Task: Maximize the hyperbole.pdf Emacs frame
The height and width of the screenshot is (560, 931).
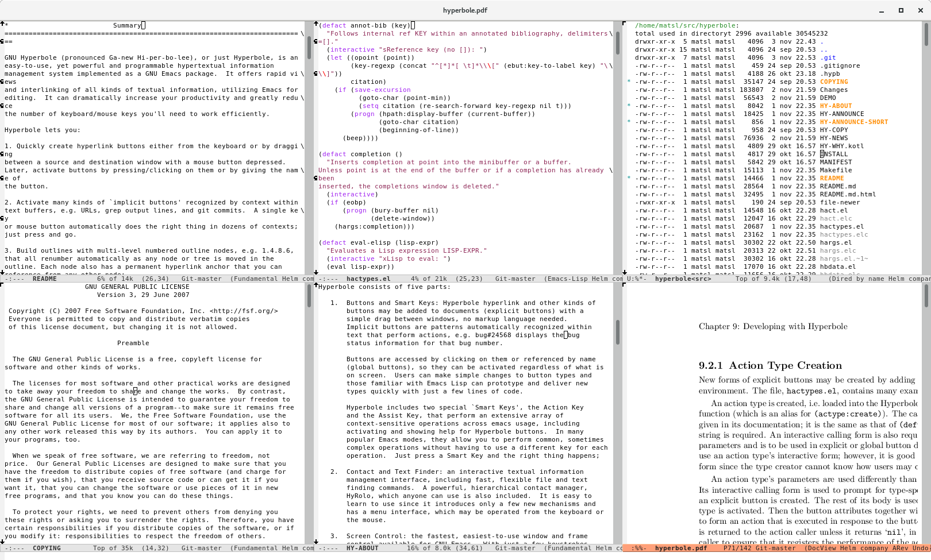Action: click(x=901, y=10)
